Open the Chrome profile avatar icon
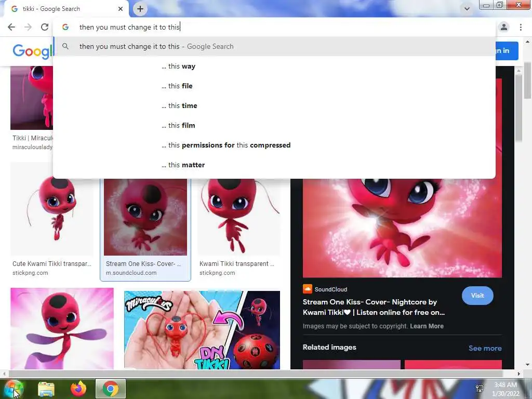The image size is (532, 399). [x=504, y=27]
